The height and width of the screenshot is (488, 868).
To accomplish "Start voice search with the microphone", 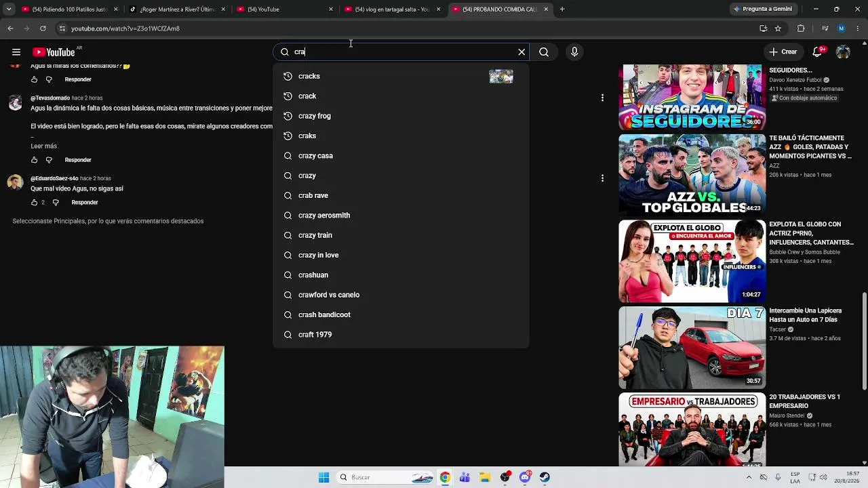I will click(x=574, y=52).
